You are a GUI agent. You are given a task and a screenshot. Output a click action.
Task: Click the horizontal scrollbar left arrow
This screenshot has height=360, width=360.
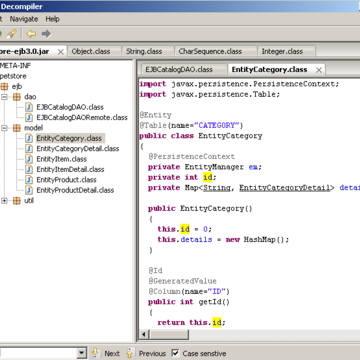(x=144, y=334)
